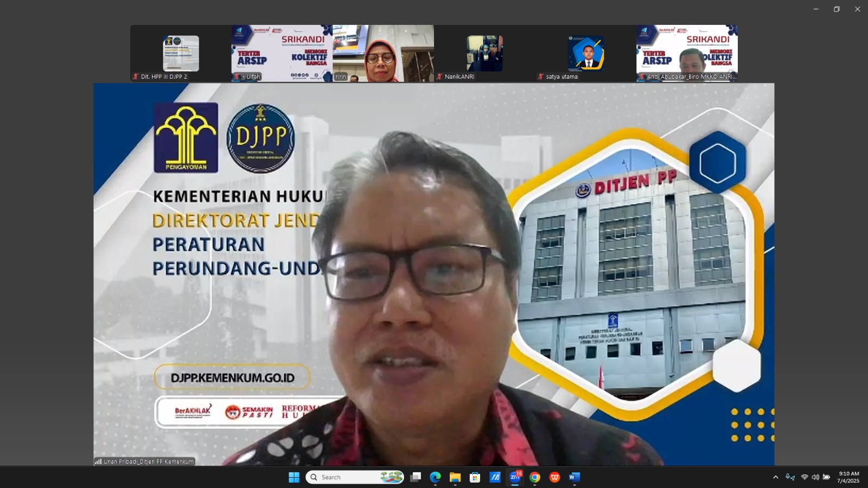Open the volume speaker tray icon
Image resolution: width=868 pixels, height=488 pixels.
815,477
